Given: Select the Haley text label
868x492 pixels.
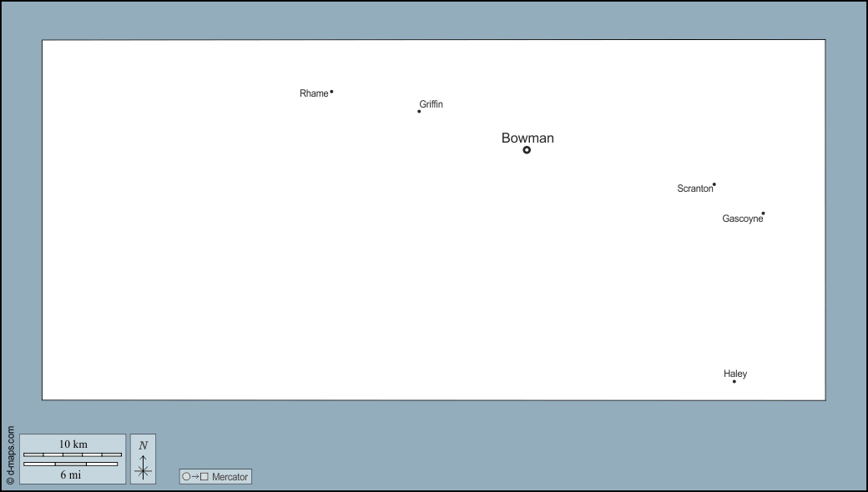Looking at the screenshot, I should pyautogui.click(x=735, y=374).
